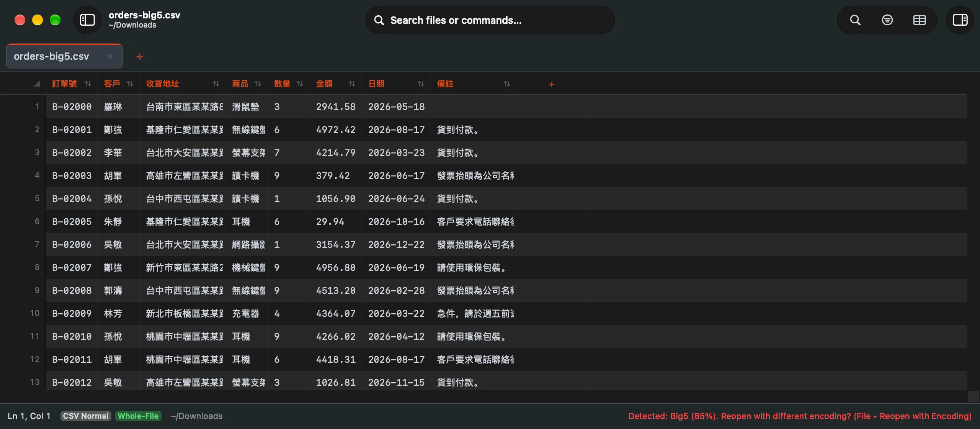Click the Whole-File status badge
This screenshot has width=980, height=429.
click(x=138, y=416)
